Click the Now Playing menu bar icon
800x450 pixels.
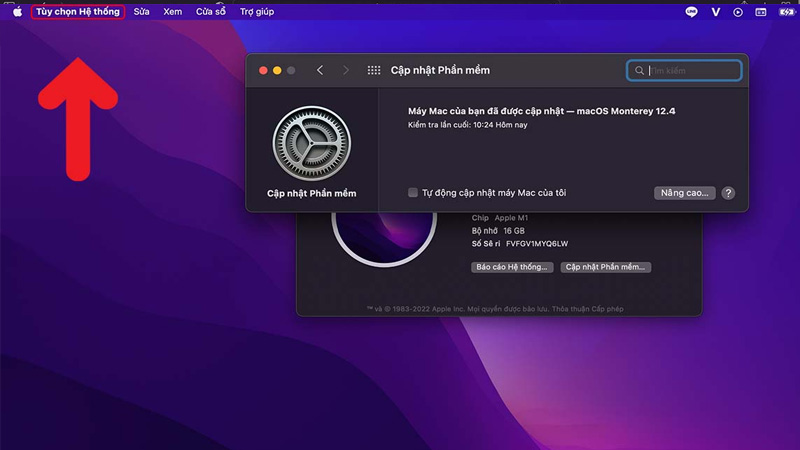[x=738, y=12]
